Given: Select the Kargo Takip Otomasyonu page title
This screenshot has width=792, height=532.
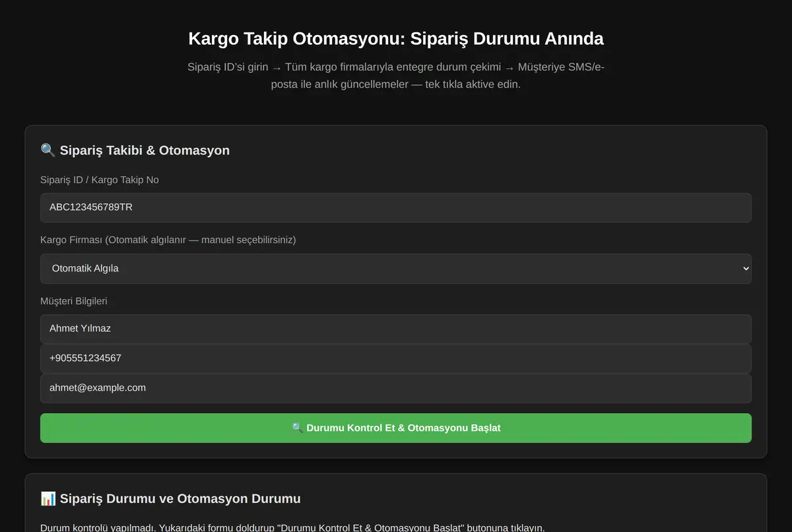Looking at the screenshot, I should pyautogui.click(x=395, y=38).
